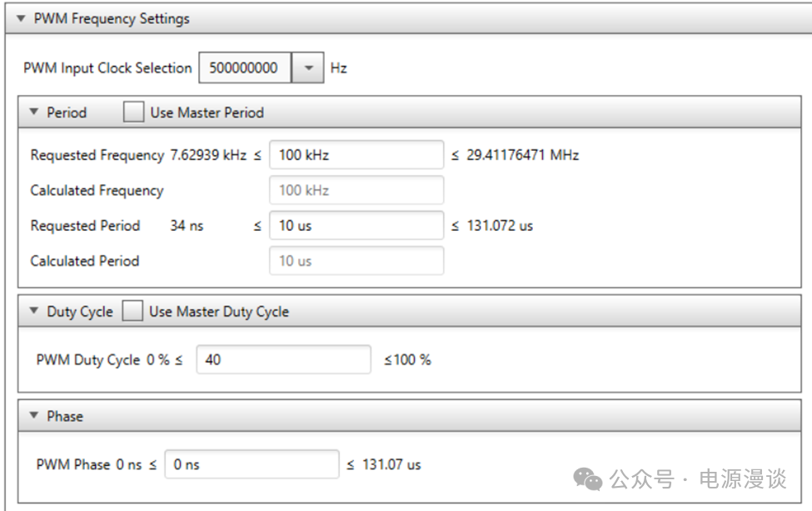Click the Requested Period input field
812x511 pixels.
(x=356, y=225)
